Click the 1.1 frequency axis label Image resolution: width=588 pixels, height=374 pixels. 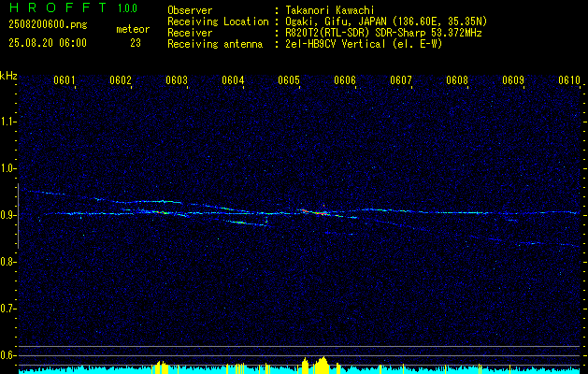pyautogui.click(x=7, y=122)
